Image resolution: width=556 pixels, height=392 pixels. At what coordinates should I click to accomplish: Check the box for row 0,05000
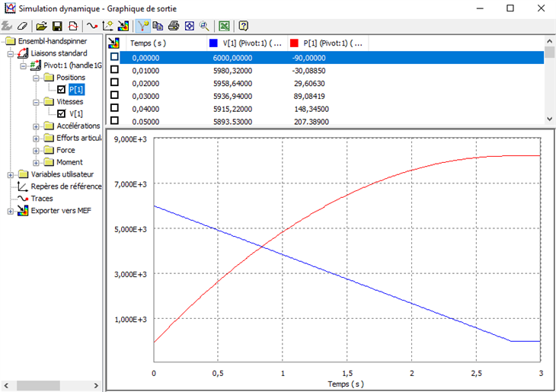tap(114, 120)
